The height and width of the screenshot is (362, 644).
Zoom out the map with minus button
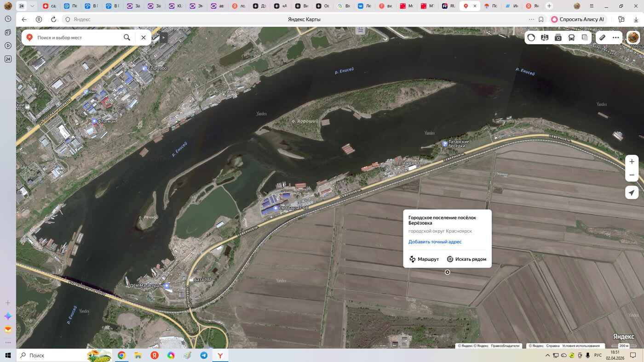tap(632, 175)
